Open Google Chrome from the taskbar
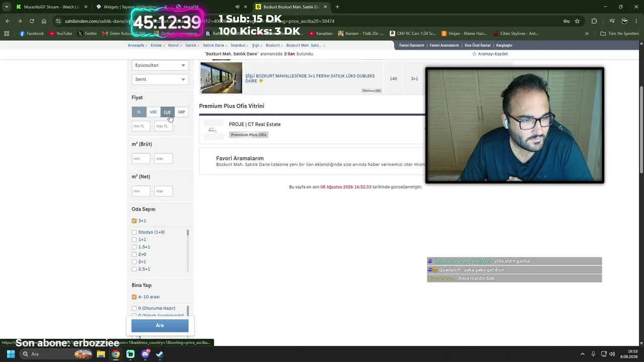The height and width of the screenshot is (362, 644). (x=116, y=354)
